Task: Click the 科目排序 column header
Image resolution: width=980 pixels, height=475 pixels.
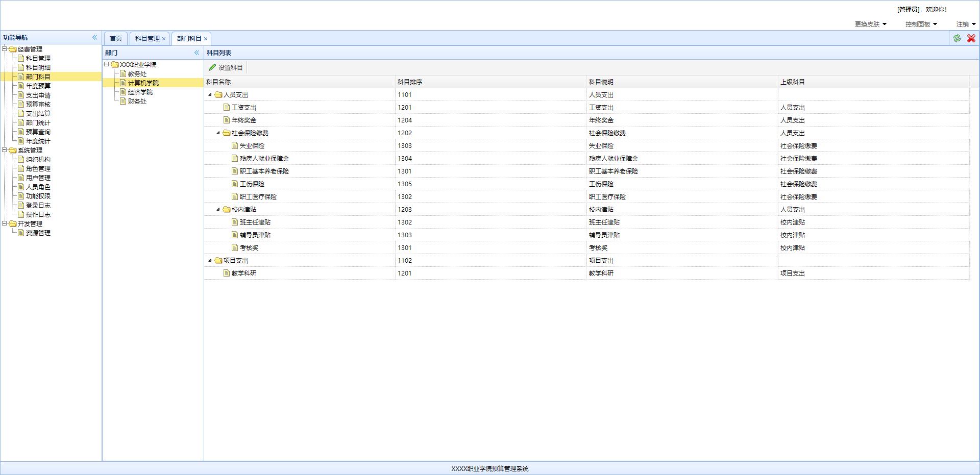Action: (491, 82)
